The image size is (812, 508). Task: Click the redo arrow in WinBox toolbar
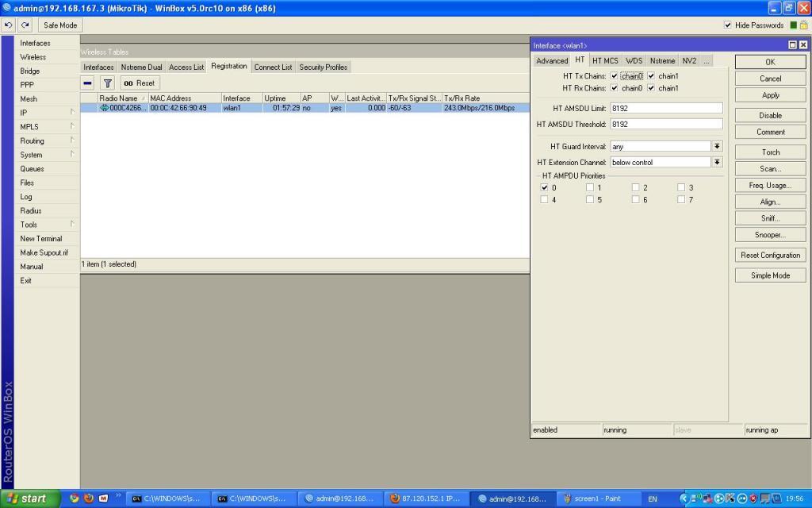[x=25, y=25]
